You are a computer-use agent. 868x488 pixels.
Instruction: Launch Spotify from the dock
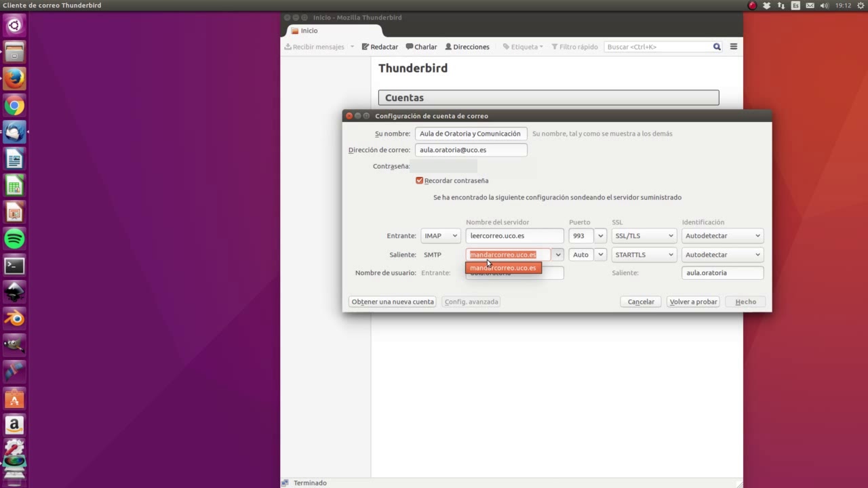coord(14,239)
